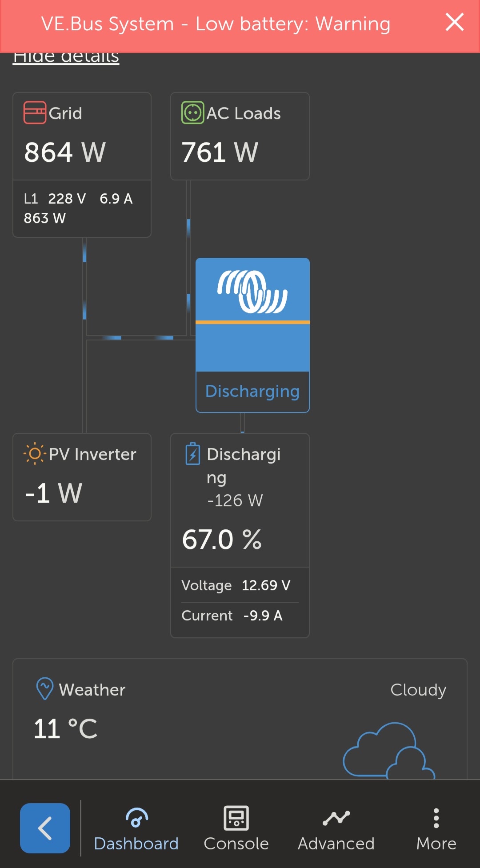Click the PV Inverter sun icon
Screen dimensions: 480x868
click(35, 454)
